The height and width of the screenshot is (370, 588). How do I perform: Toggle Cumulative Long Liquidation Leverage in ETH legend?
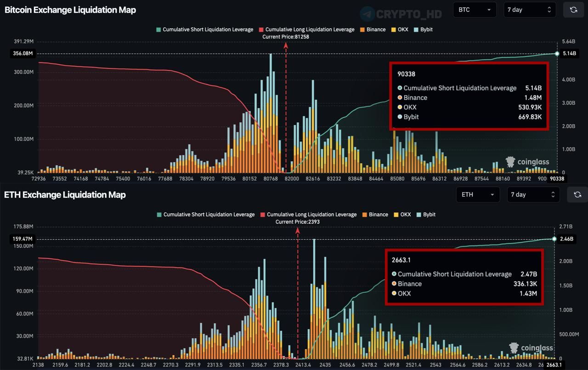tap(308, 215)
